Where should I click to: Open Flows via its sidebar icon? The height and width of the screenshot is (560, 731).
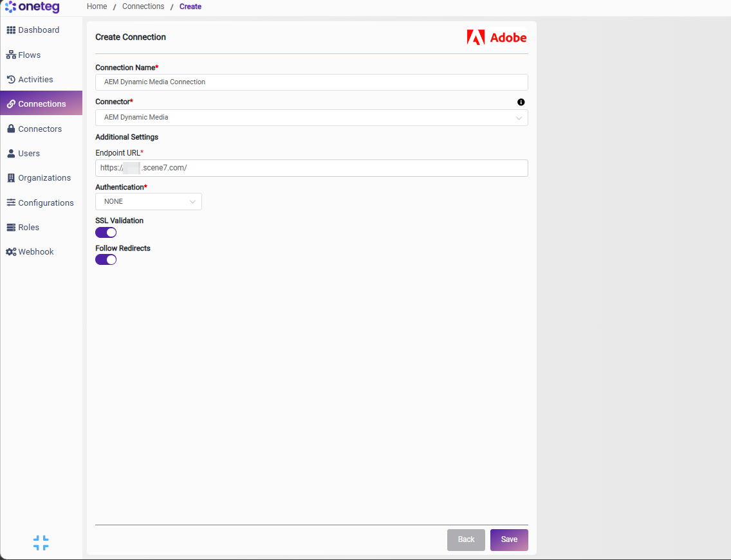[11, 55]
